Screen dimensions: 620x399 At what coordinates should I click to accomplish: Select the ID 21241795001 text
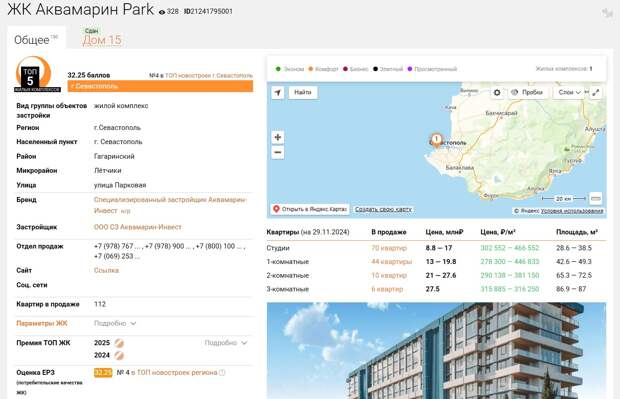[208, 11]
